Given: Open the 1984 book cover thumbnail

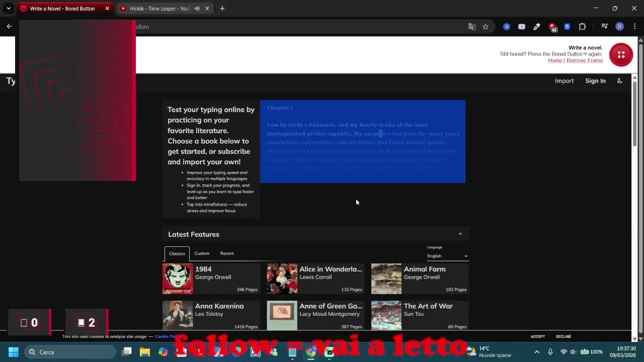Looking at the screenshot, I should pos(178,279).
